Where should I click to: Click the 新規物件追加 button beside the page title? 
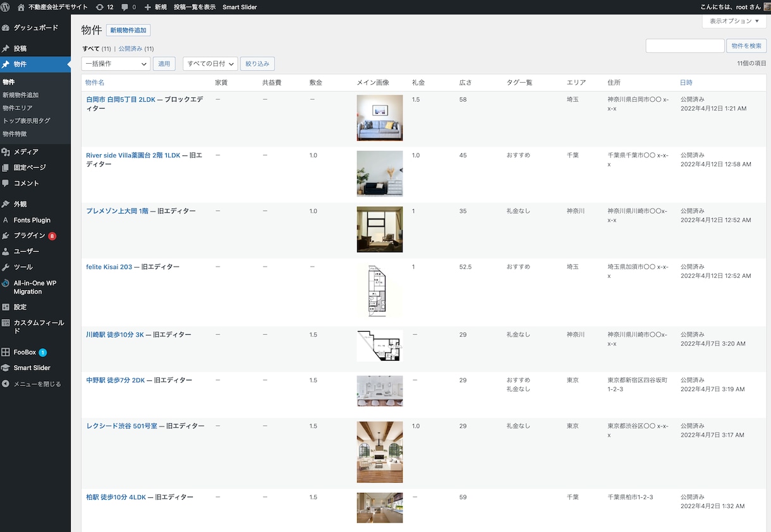[128, 30]
